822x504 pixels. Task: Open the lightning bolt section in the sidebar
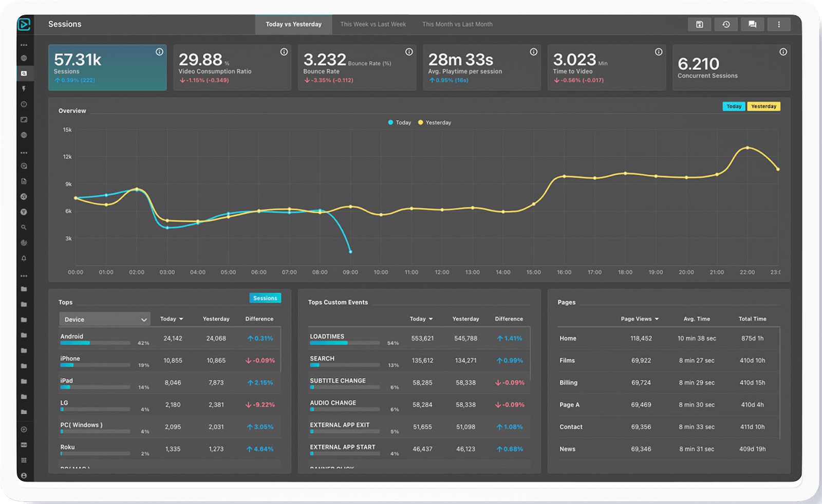pos(24,88)
